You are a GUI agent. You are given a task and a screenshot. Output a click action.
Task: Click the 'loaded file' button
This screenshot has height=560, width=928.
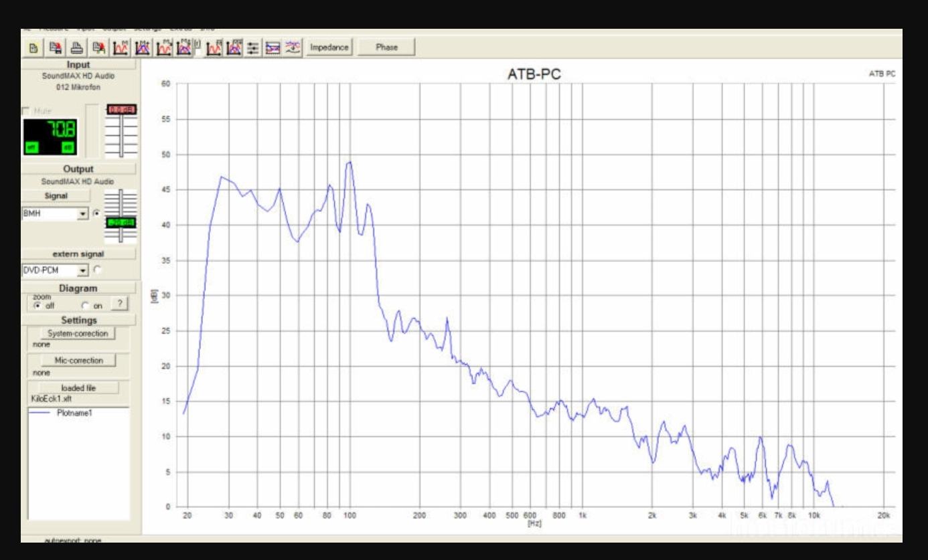pos(78,387)
